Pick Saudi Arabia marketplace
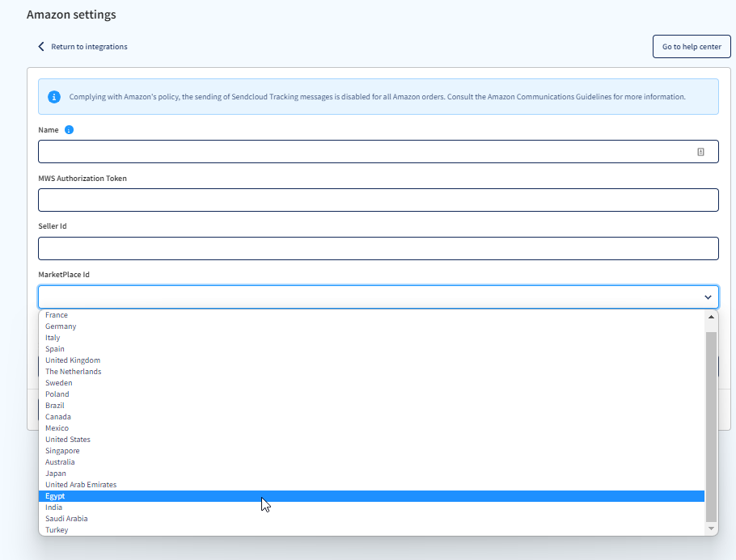 coord(372,518)
